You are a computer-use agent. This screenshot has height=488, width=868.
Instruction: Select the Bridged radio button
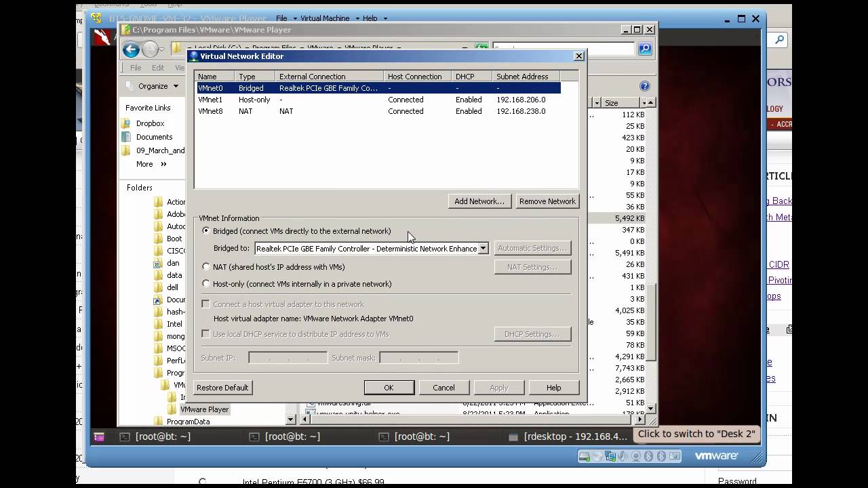[x=206, y=231]
